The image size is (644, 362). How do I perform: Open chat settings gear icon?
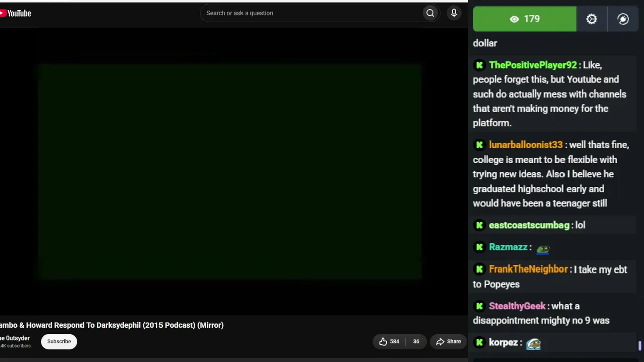(x=591, y=19)
